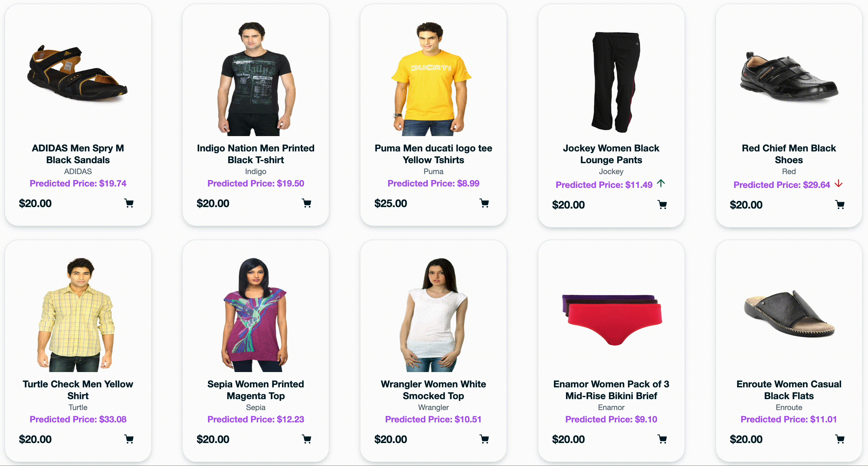Open the Sepia magenta top product photo
Viewport: 868px width, 466px height.
[255, 315]
